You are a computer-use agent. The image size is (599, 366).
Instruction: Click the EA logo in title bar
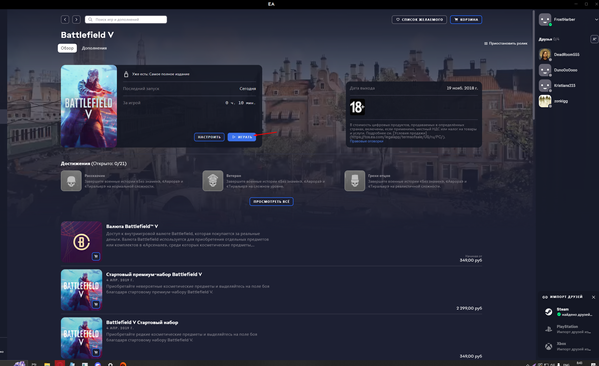[271, 4]
